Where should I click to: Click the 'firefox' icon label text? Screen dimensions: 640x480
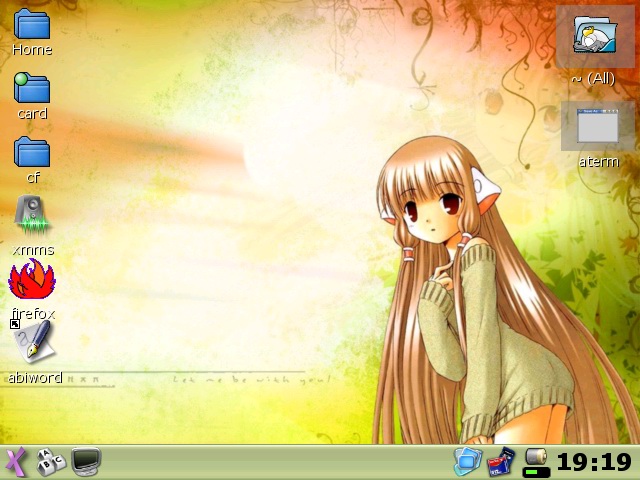click(x=32, y=314)
